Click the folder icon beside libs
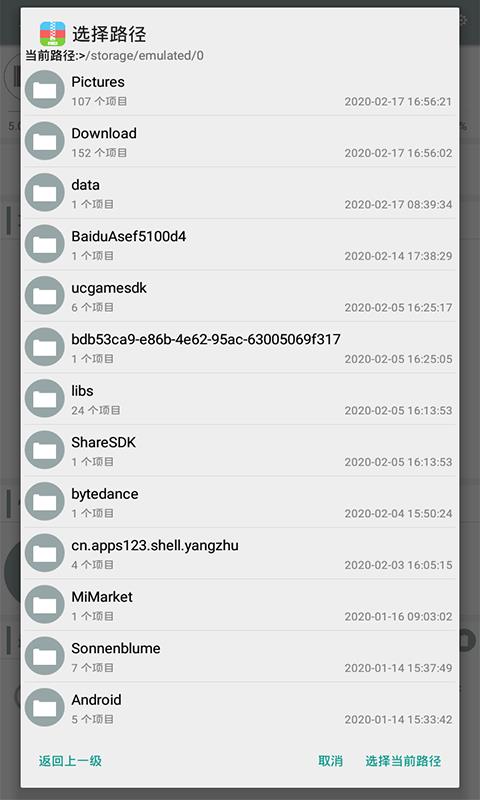Image resolution: width=480 pixels, height=800 pixels. [44, 398]
